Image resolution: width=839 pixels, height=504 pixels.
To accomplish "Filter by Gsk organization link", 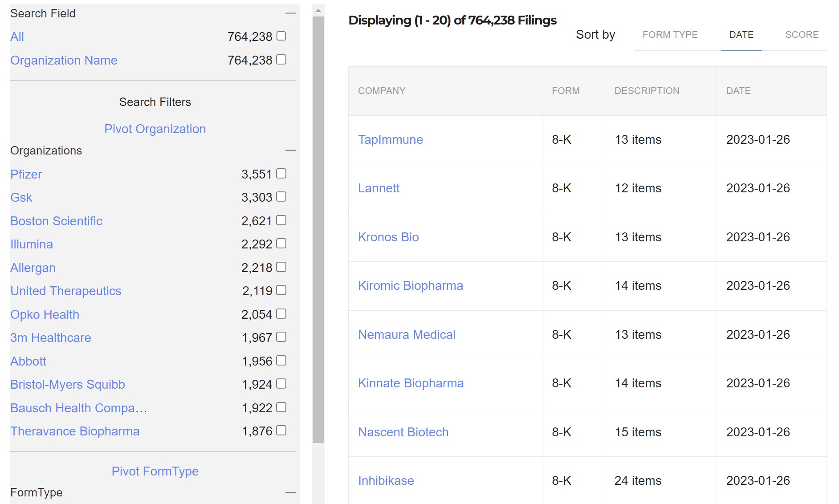I will click(x=21, y=197).
